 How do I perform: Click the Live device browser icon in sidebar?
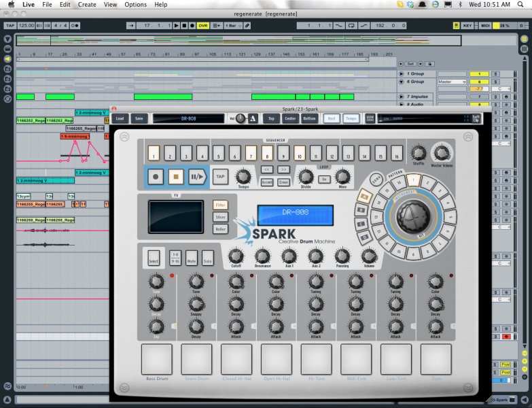pyautogui.click(x=7, y=49)
